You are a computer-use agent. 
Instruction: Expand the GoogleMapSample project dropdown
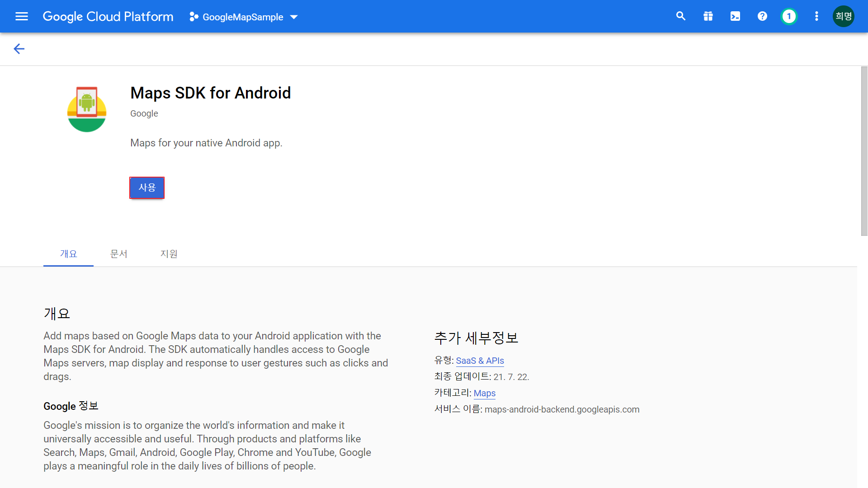click(x=242, y=17)
